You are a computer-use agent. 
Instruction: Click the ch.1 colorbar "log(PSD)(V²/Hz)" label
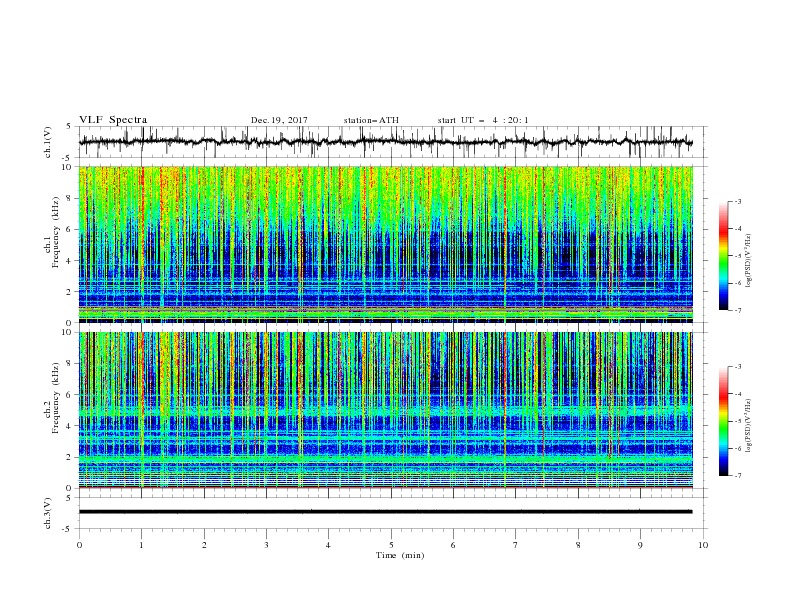pos(748,261)
